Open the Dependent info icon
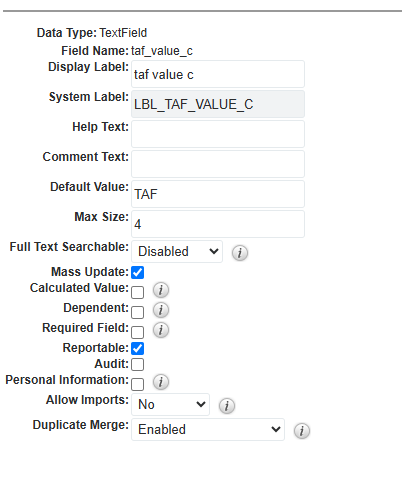 click(161, 310)
